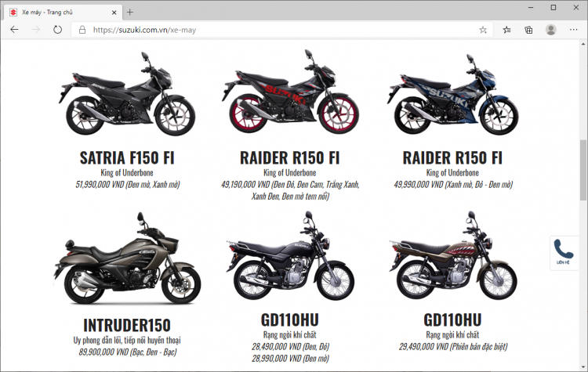Click the page vertical scrollbar thumb
Screen dimensions: 588x372
[583, 170]
